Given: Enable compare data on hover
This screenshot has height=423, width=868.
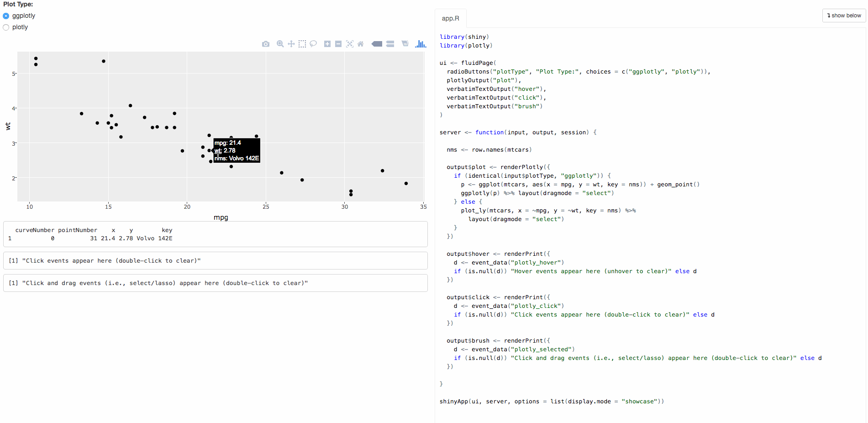Looking at the screenshot, I should pos(390,44).
